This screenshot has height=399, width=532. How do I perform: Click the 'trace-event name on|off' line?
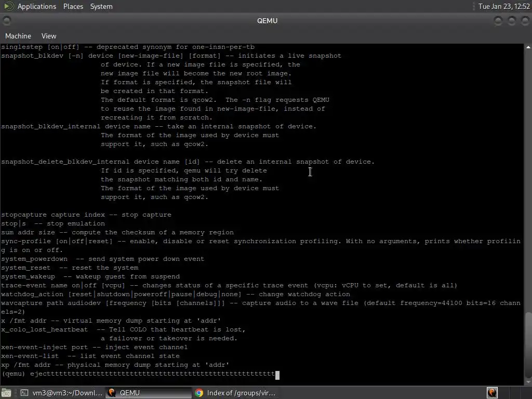tap(229, 285)
